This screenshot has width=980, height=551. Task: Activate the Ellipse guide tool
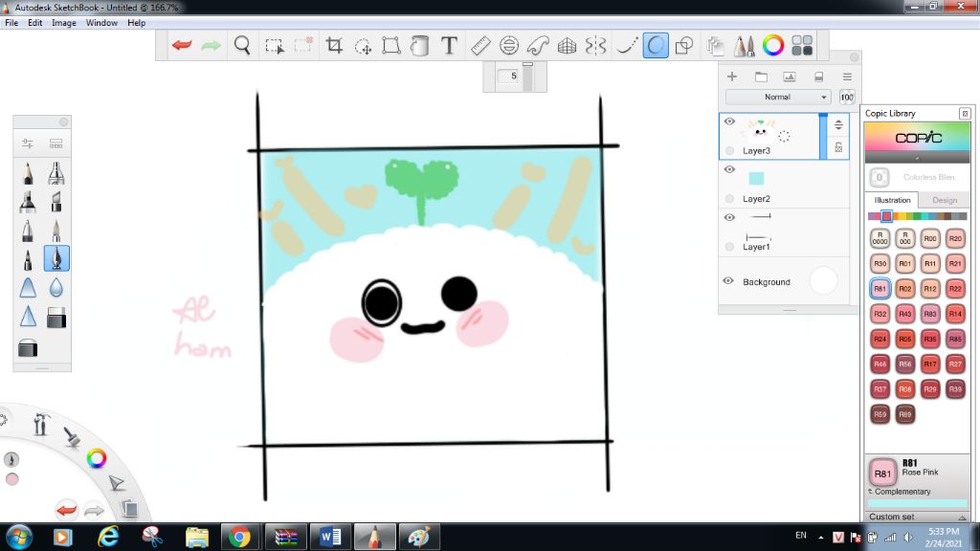[509, 45]
